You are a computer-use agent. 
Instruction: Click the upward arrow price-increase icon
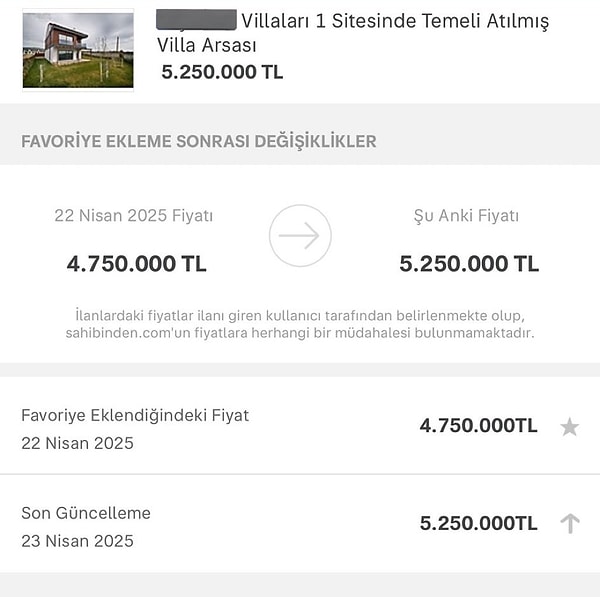(x=569, y=523)
